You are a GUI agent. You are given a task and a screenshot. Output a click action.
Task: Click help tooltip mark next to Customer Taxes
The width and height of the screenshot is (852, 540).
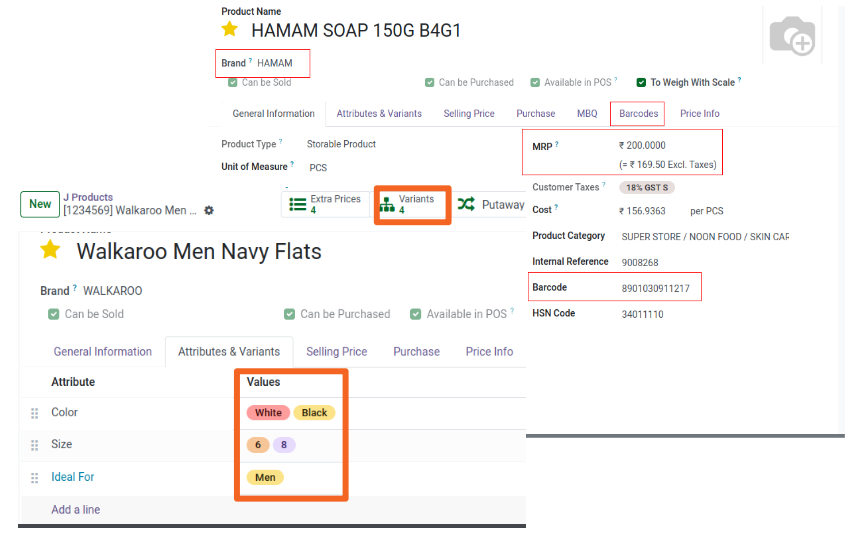[604, 185]
